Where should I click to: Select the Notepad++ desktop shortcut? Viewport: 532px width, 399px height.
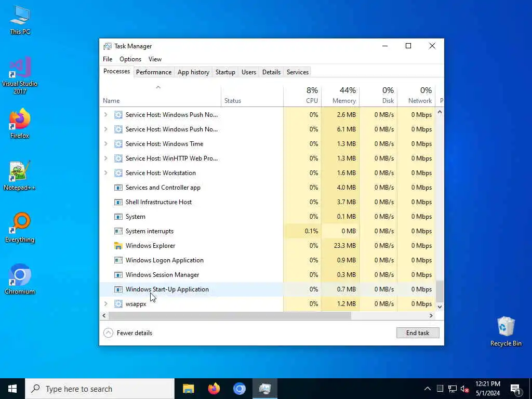[20, 176]
